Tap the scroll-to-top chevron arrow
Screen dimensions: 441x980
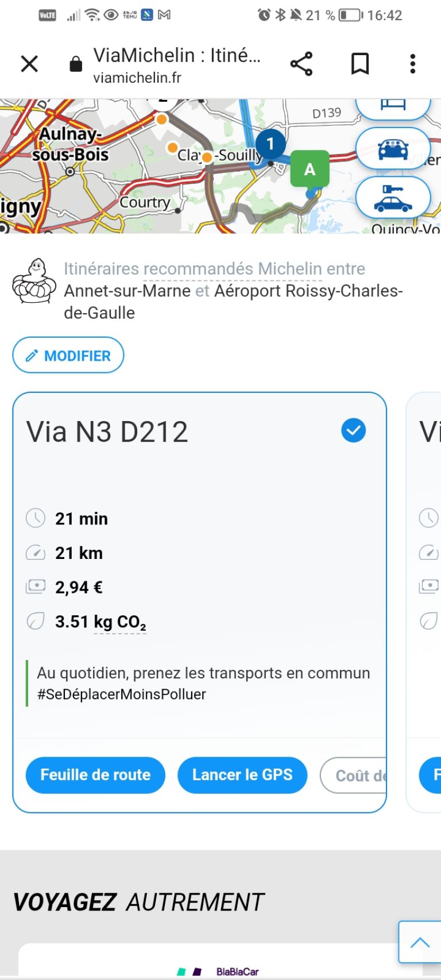pyautogui.click(x=420, y=942)
